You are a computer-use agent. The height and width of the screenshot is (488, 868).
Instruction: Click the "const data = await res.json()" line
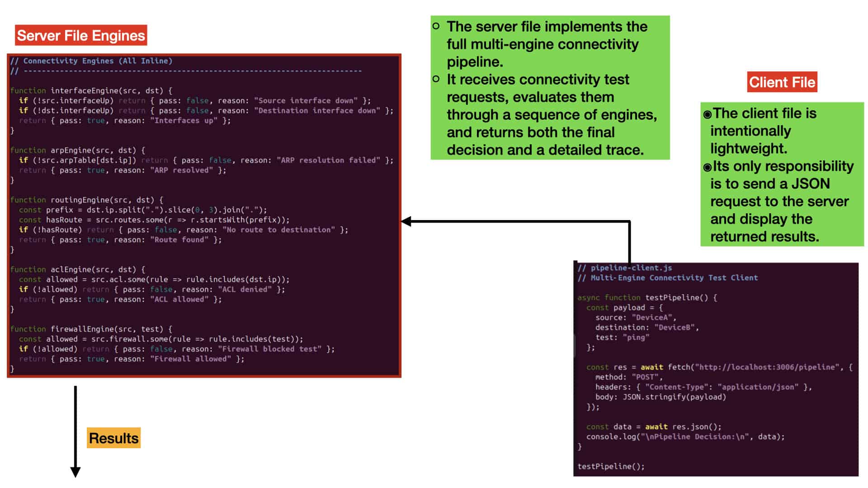654,427
